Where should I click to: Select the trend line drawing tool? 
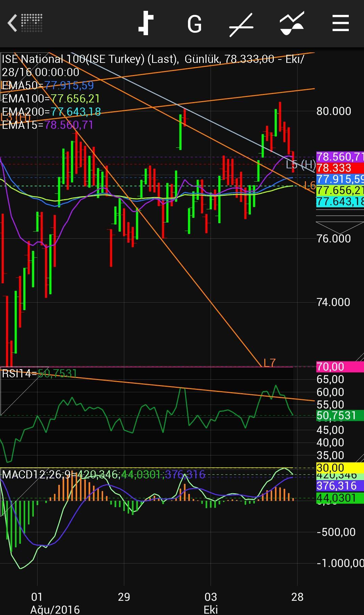241,25
